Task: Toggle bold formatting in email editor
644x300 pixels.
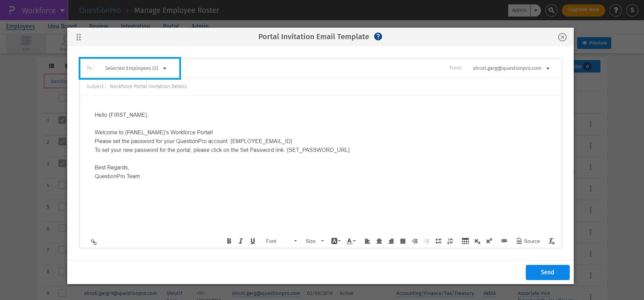Action: point(229,241)
